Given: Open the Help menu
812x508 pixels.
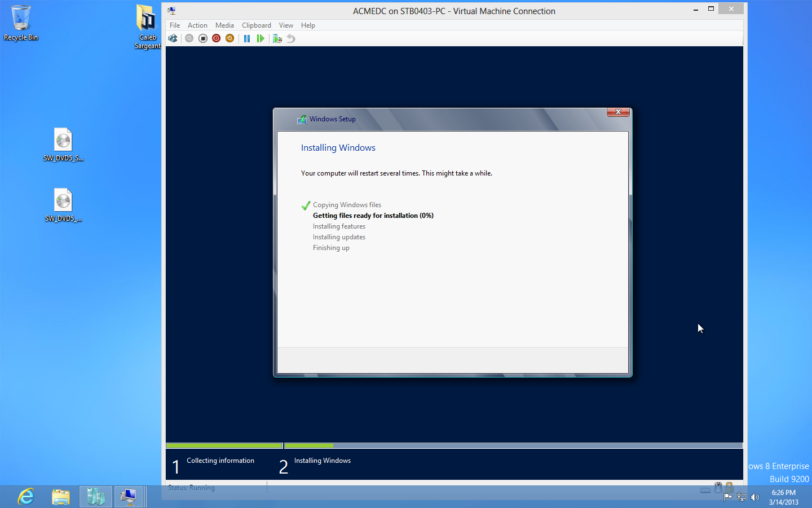Looking at the screenshot, I should click(308, 25).
